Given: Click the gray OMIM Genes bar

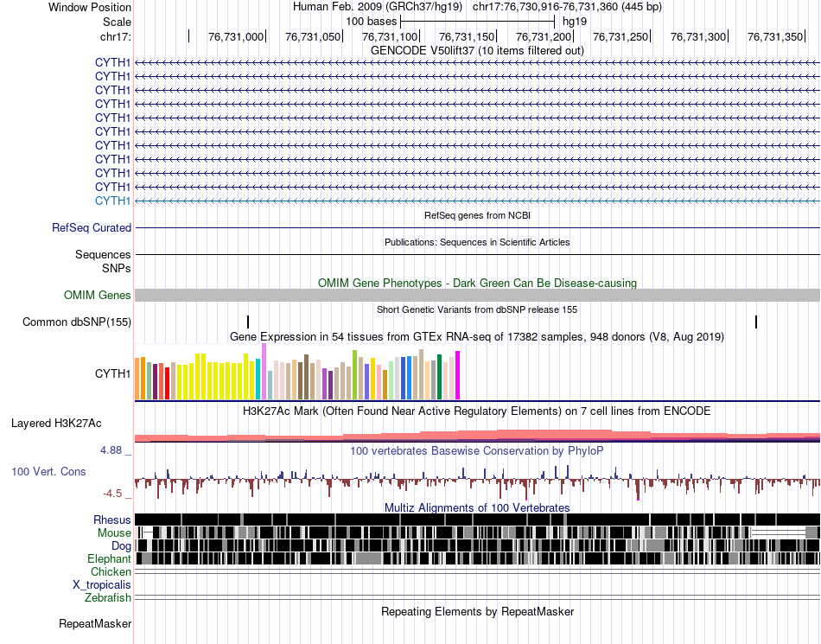Looking at the screenshot, I should click(x=477, y=296).
